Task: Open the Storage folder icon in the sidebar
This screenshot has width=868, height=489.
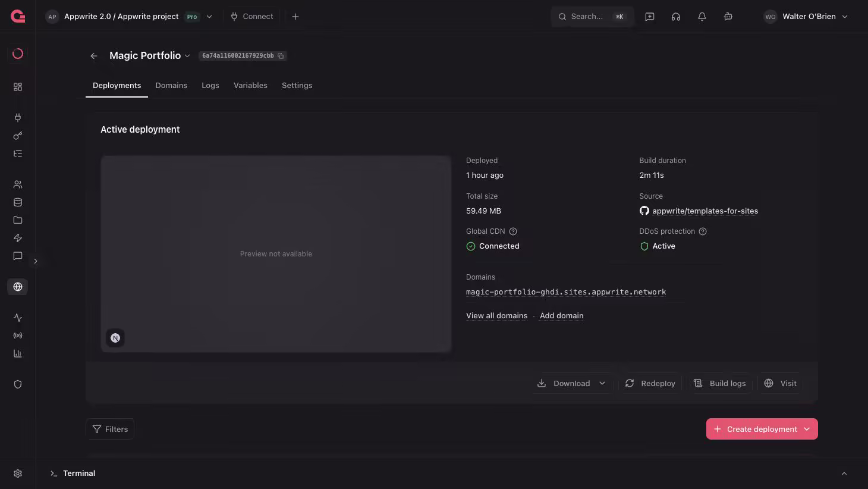Action: pyautogui.click(x=18, y=220)
